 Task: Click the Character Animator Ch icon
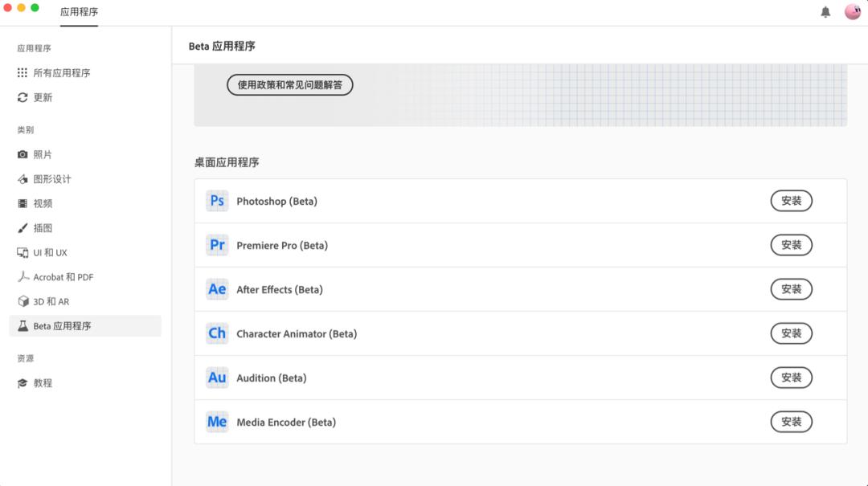point(217,333)
